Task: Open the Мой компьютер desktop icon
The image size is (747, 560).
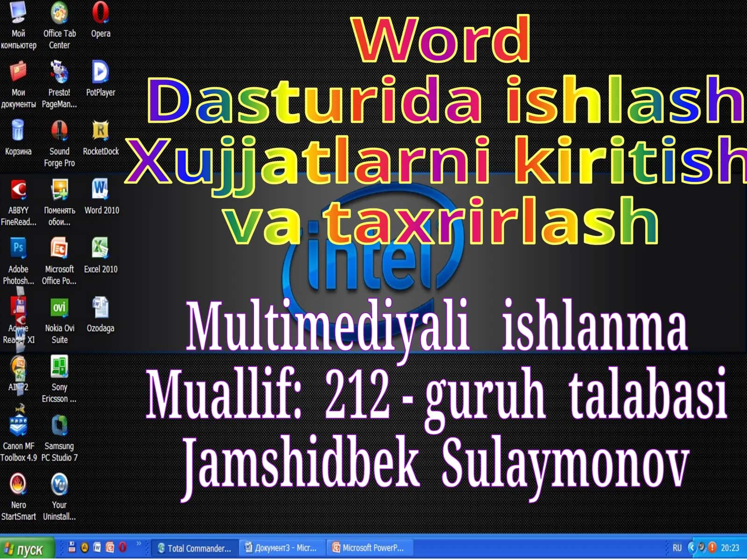Action: (18, 25)
